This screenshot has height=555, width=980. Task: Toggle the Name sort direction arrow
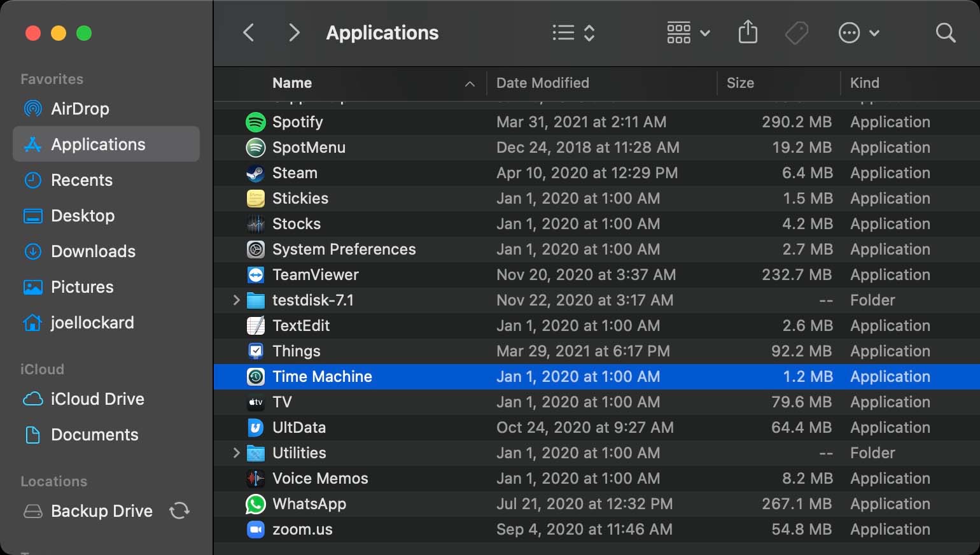click(x=470, y=83)
